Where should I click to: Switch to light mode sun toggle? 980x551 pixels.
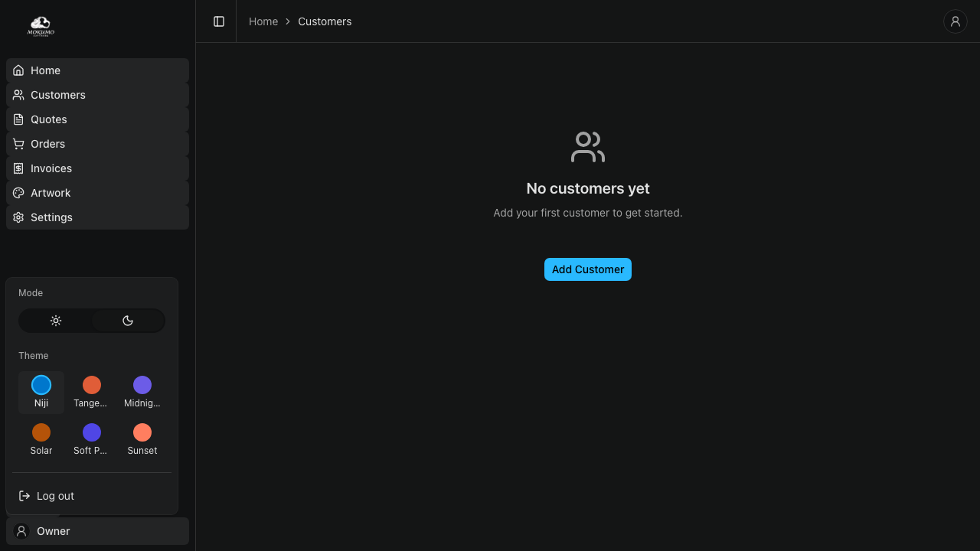tap(56, 321)
